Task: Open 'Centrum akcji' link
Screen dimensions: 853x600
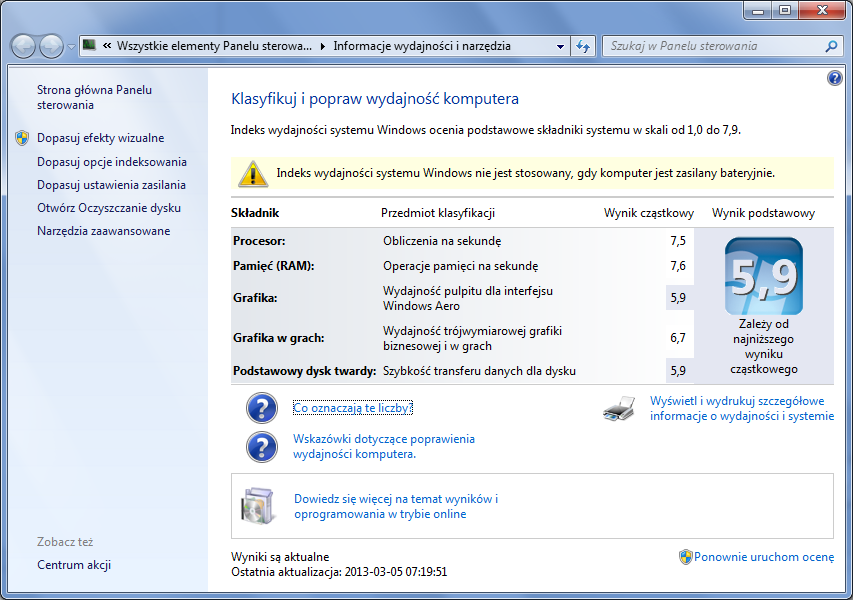Action: (x=74, y=565)
